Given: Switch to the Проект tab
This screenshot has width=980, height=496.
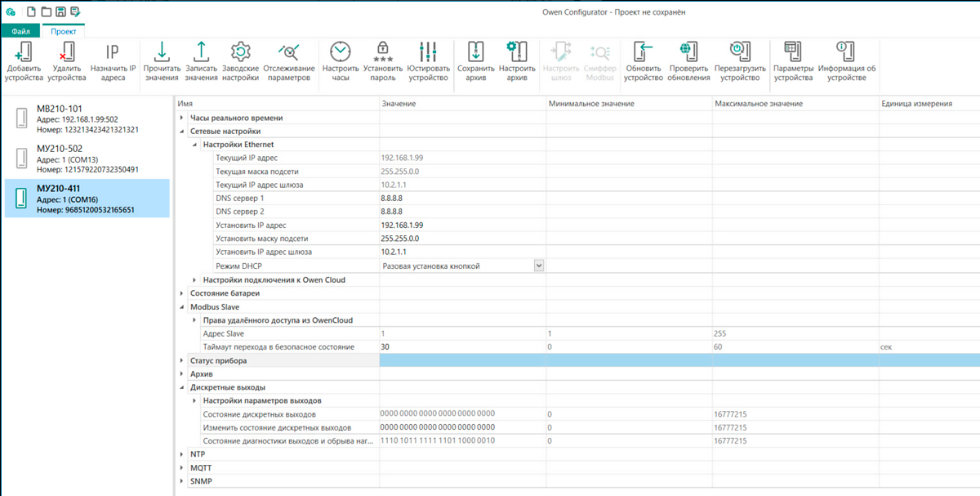Looking at the screenshot, I should click(63, 31).
